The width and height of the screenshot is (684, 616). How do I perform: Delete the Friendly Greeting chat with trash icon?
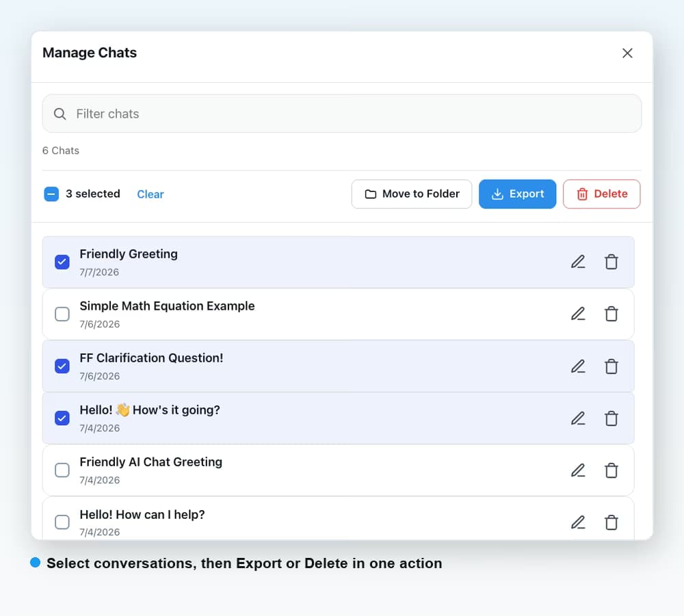tap(611, 262)
